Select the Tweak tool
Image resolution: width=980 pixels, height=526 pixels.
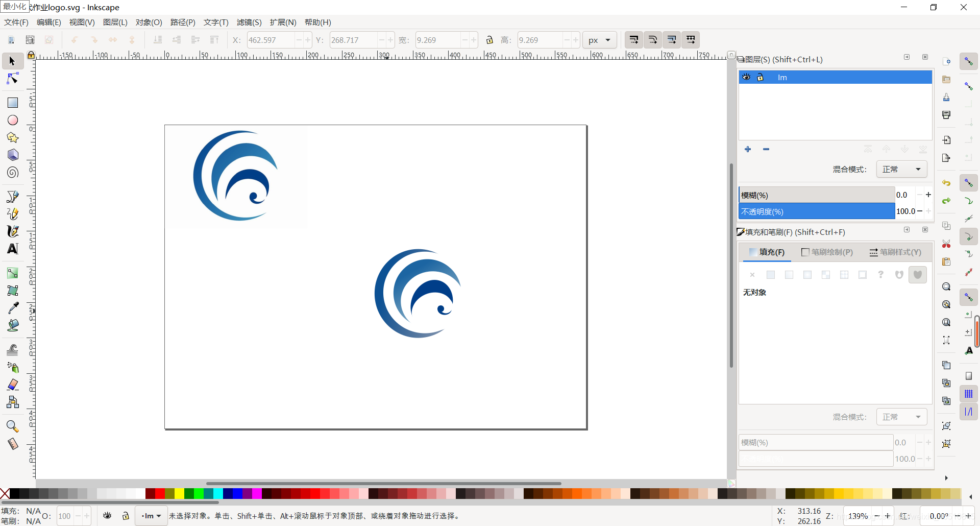click(x=12, y=350)
